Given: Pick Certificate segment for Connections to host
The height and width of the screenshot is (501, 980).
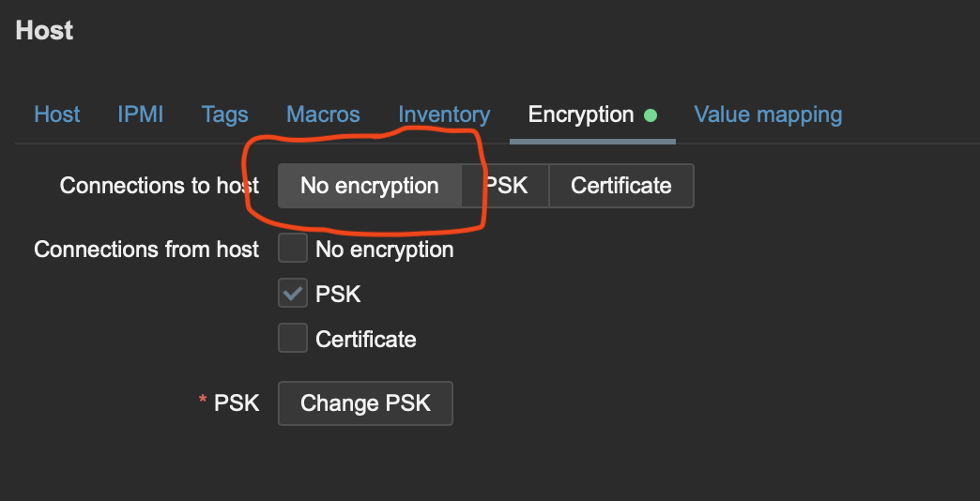Looking at the screenshot, I should 620,186.
